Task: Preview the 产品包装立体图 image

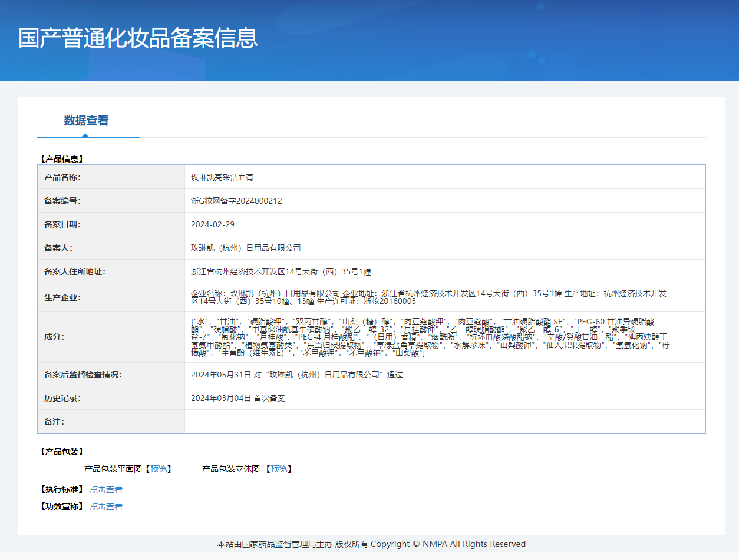Action: click(x=279, y=469)
